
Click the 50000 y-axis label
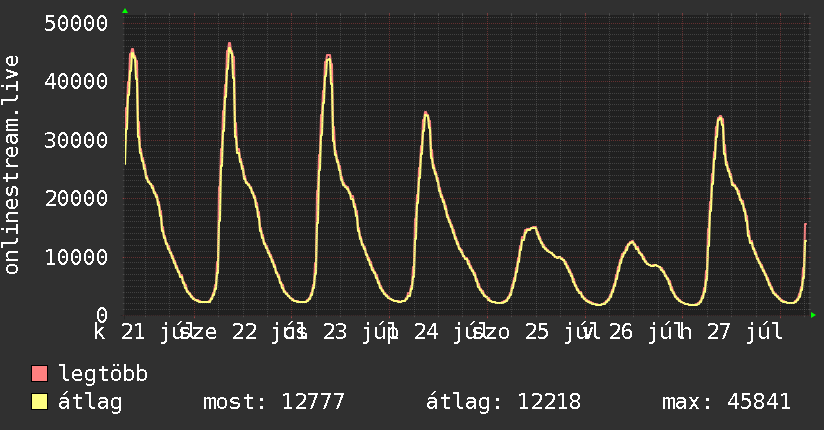pos(76,23)
